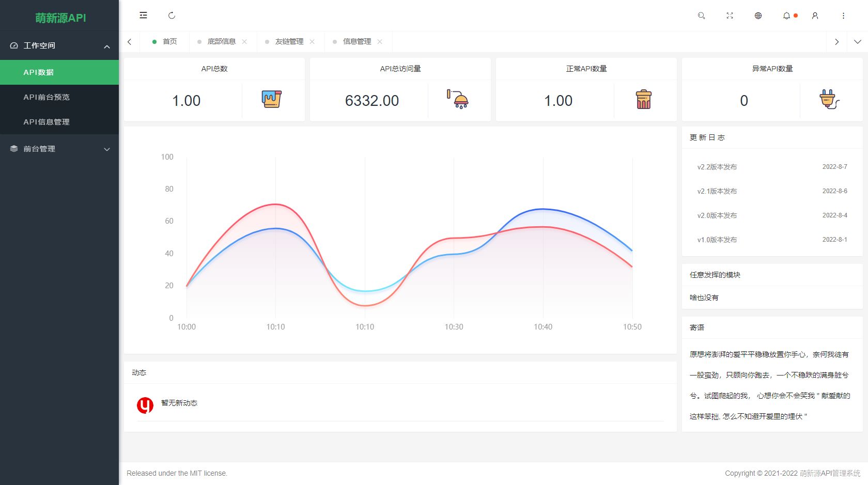This screenshot has width=868, height=485.
Task: Click the v2.2版本发布 changelog entry
Action: point(717,167)
